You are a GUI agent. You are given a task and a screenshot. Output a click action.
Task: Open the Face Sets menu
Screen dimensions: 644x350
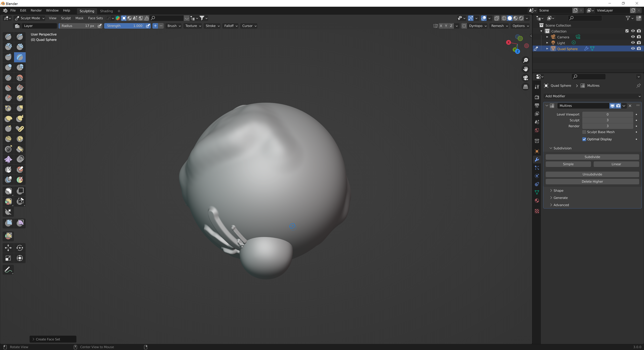pyautogui.click(x=95, y=18)
